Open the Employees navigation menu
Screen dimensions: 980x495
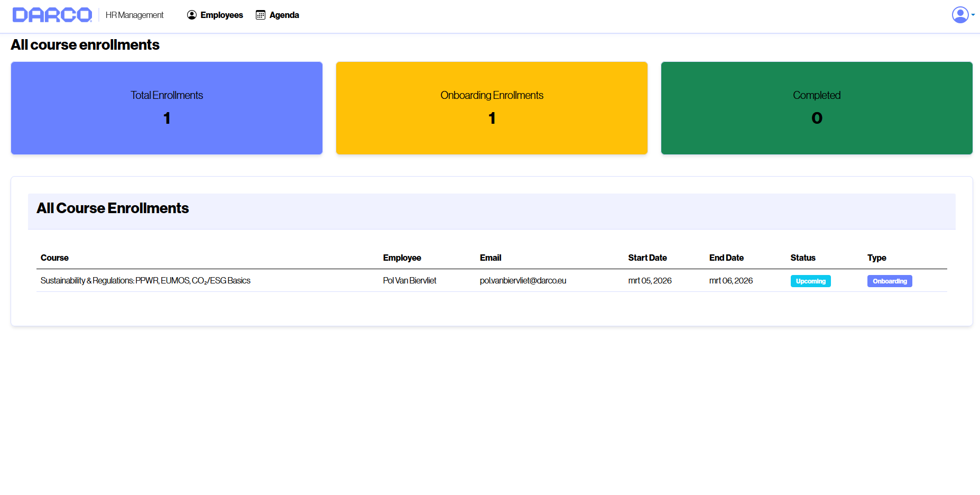[x=220, y=15]
